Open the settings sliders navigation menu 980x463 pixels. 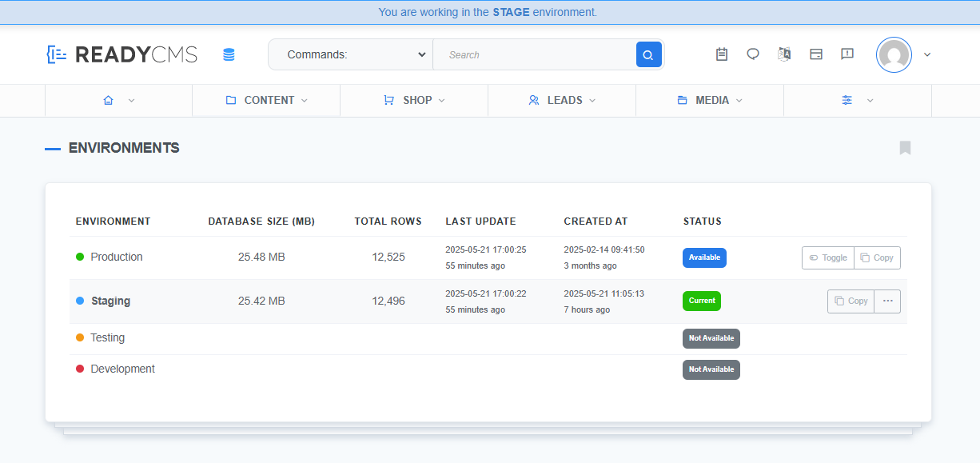(x=858, y=101)
